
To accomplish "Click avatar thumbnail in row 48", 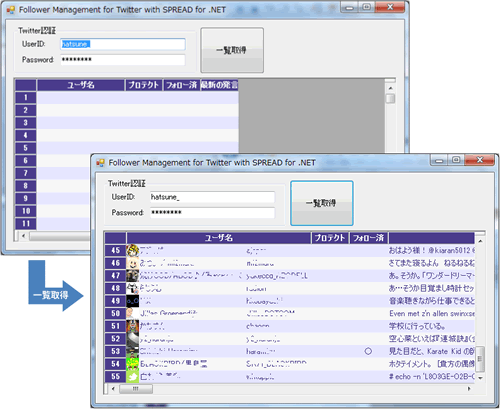I will click(x=133, y=288).
